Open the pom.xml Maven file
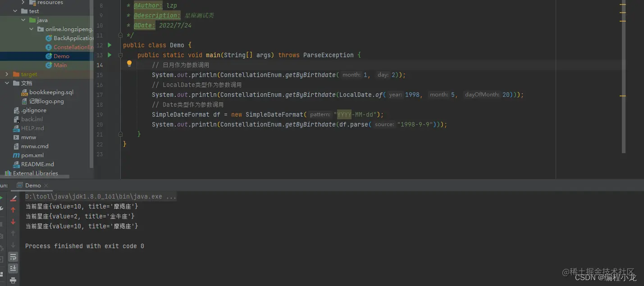644x286 pixels. point(28,155)
